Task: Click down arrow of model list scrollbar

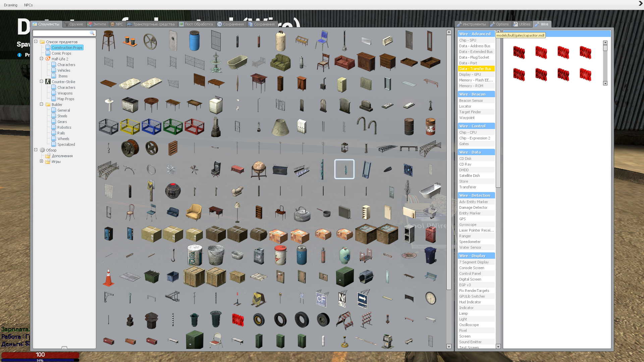Action: coord(605,83)
